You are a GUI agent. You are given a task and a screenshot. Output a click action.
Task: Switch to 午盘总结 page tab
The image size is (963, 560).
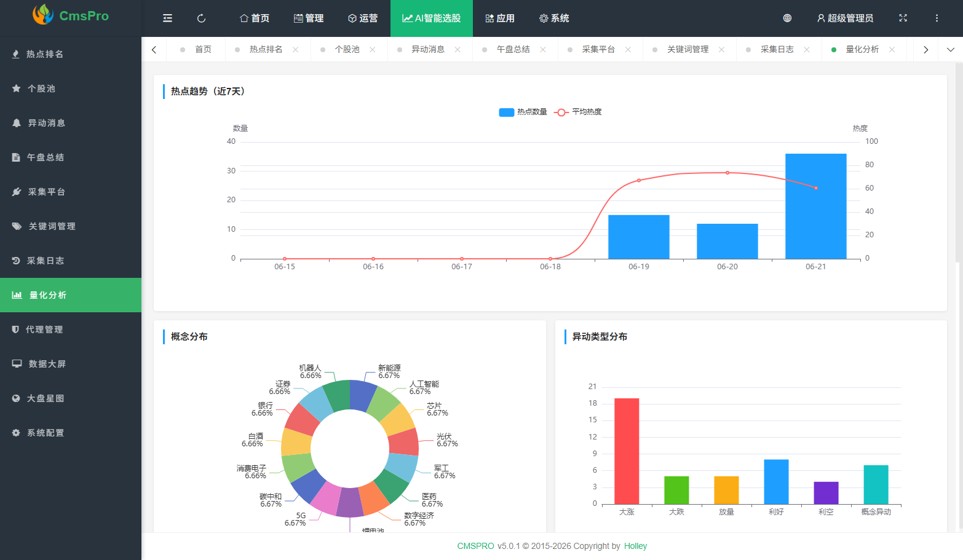click(x=513, y=50)
